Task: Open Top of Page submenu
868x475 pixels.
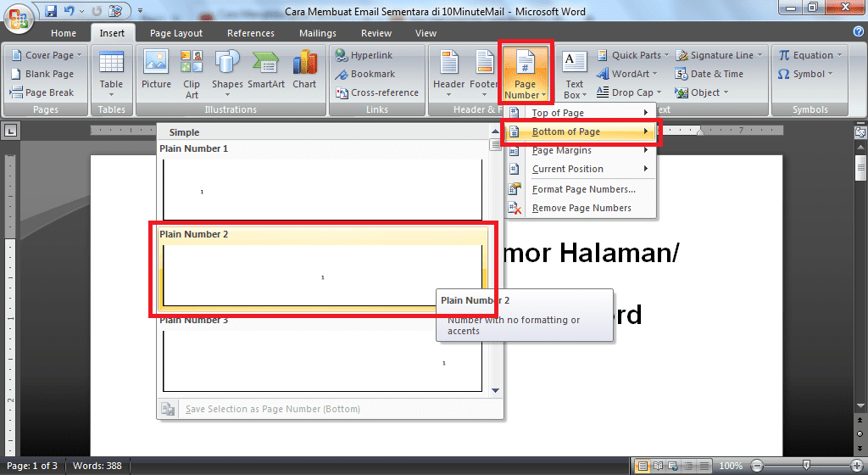Action: [x=580, y=113]
